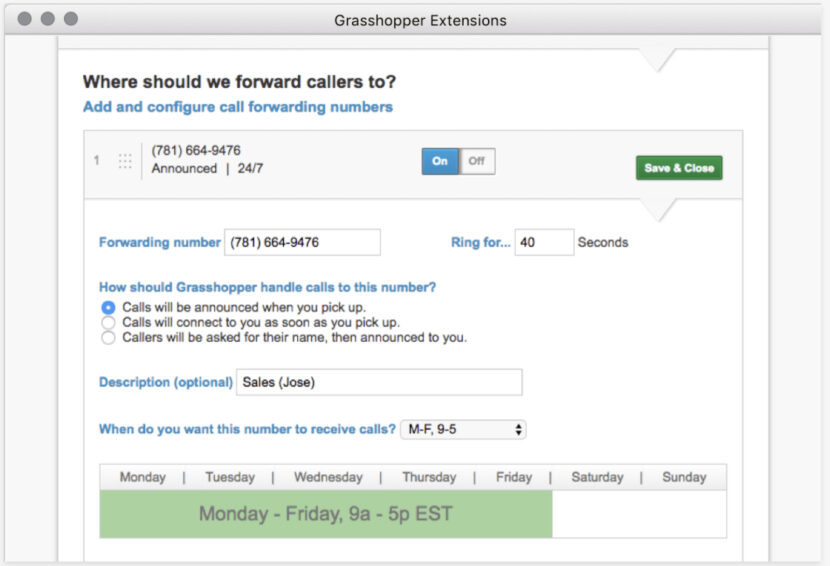Select the Sunday column header

[x=684, y=477]
